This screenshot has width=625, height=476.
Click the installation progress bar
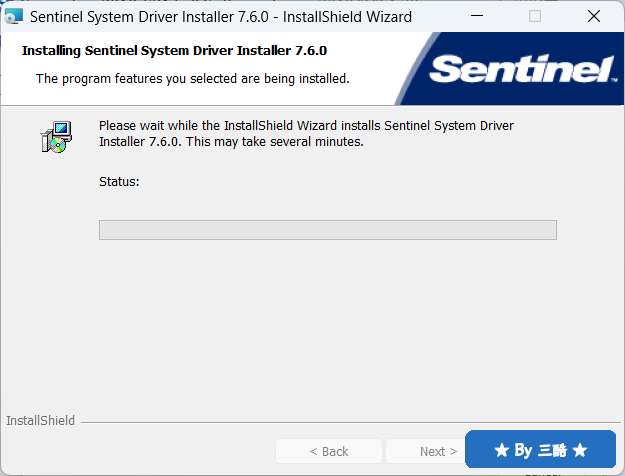[x=328, y=230]
